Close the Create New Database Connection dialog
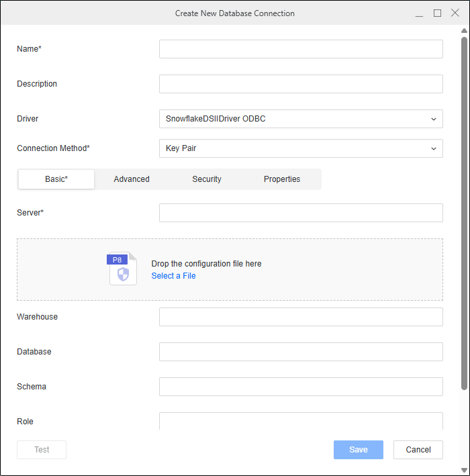 (455, 13)
